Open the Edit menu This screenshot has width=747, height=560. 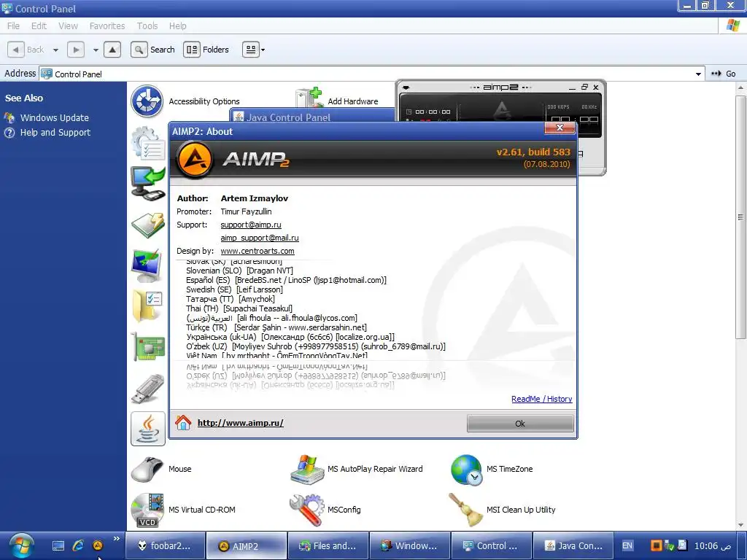[39, 26]
